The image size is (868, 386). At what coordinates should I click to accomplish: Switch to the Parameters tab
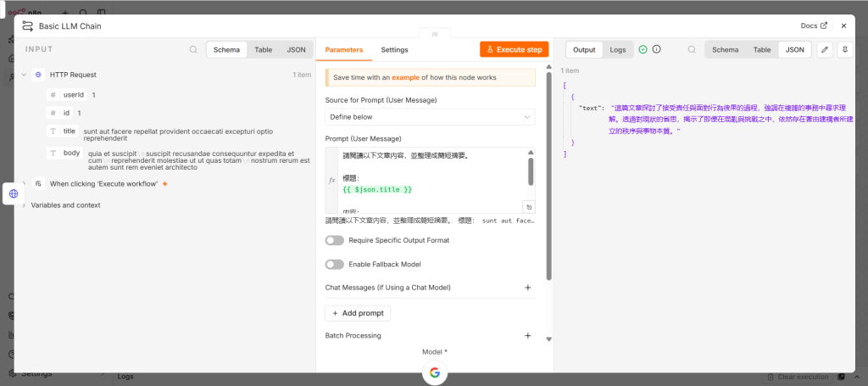tap(344, 50)
